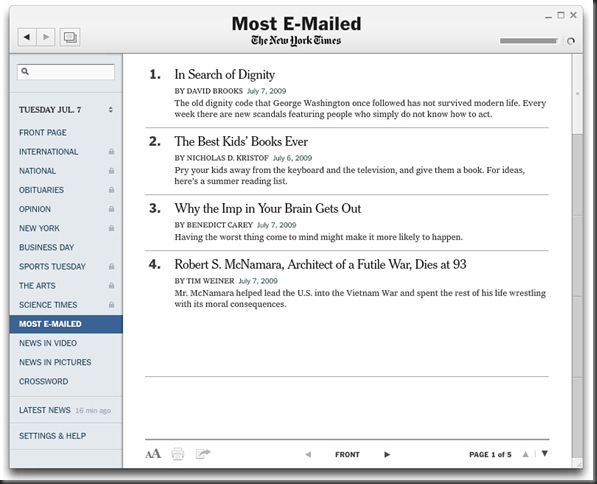Open the New York section

(x=39, y=228)
